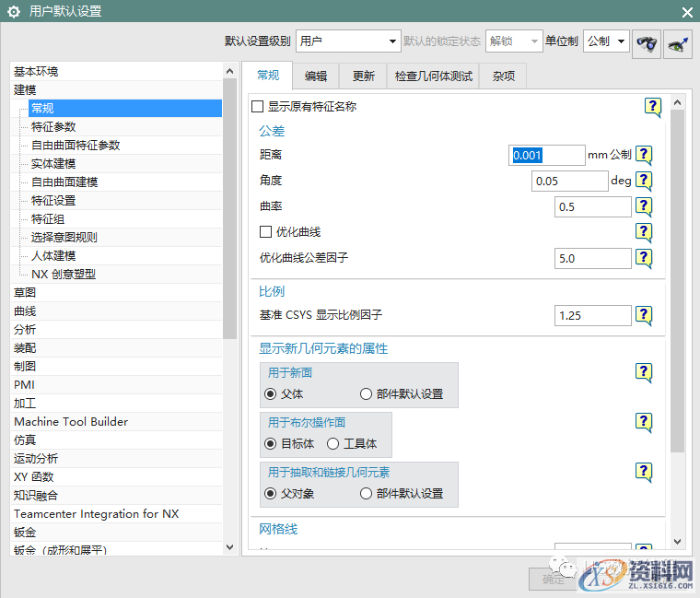The height and width of the screenshot is (598, 700).
Task: Select 常规 under 建模 in tree
Action: pos(125,108)
